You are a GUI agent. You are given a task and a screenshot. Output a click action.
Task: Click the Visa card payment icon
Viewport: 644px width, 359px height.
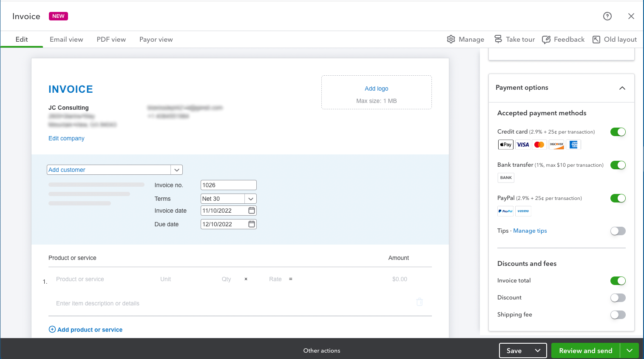(x=522, y=144)
